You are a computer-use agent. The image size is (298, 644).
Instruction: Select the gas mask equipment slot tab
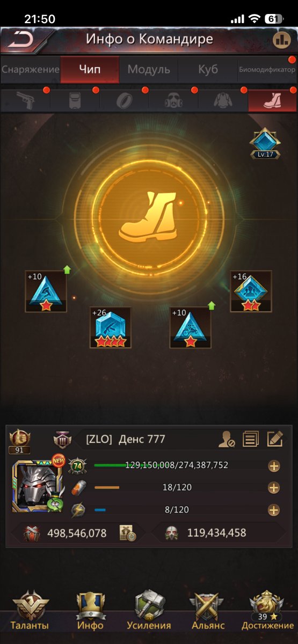tap(173, 100)
